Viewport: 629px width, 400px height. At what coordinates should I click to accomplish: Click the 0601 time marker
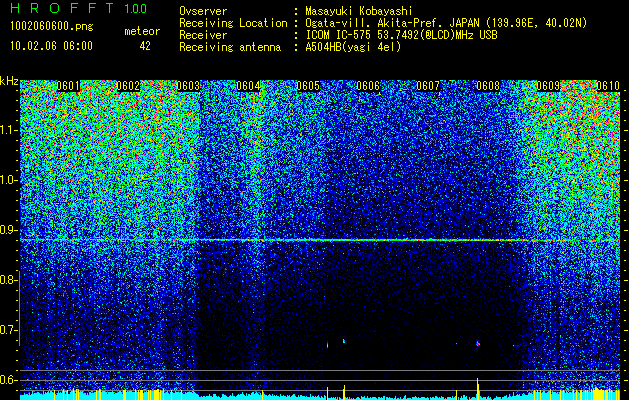tap(68, 86)
